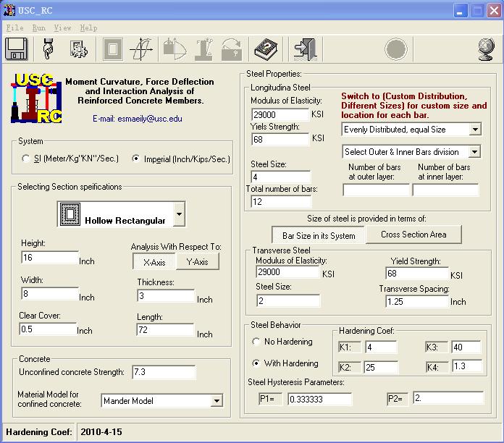Select Imperial (Inch/Kips/Sec.) unit system
The height and width of the screenshot is (443, 504).
(136, 159)
